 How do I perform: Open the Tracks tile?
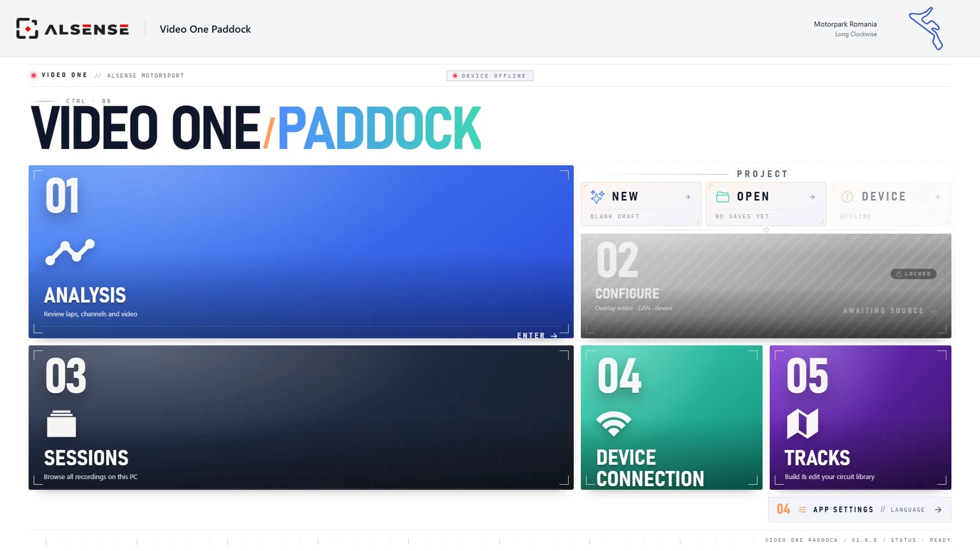(x=861, y=417)
